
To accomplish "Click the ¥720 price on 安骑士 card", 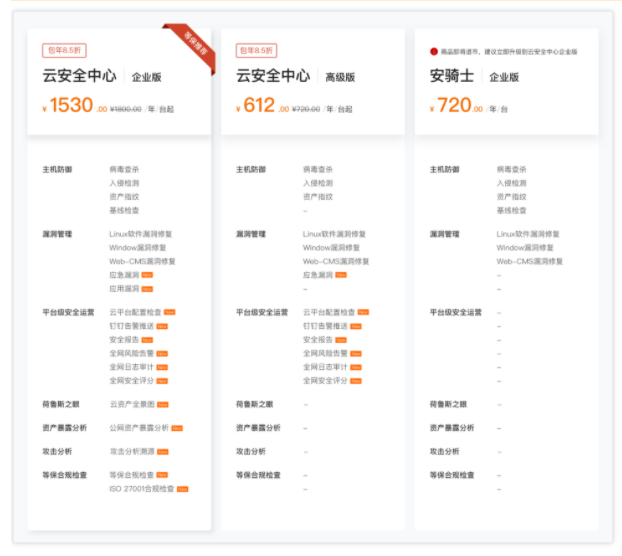I will click(x=456, y=105).
